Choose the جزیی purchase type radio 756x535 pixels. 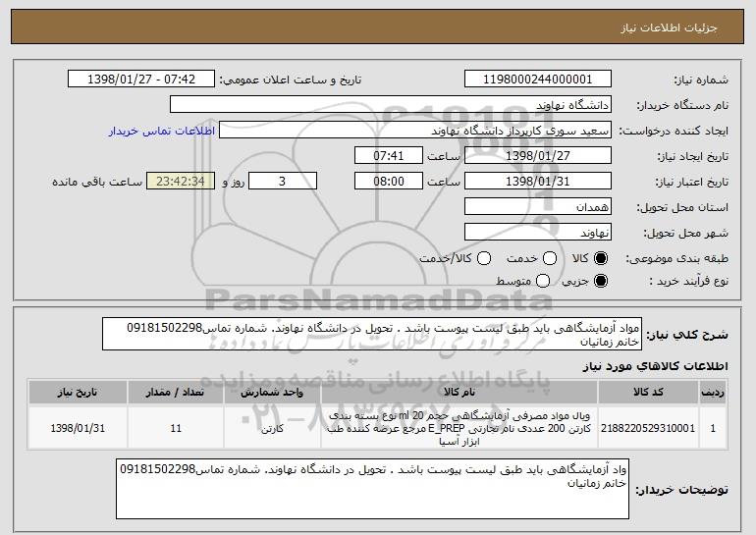click(601, 281)
